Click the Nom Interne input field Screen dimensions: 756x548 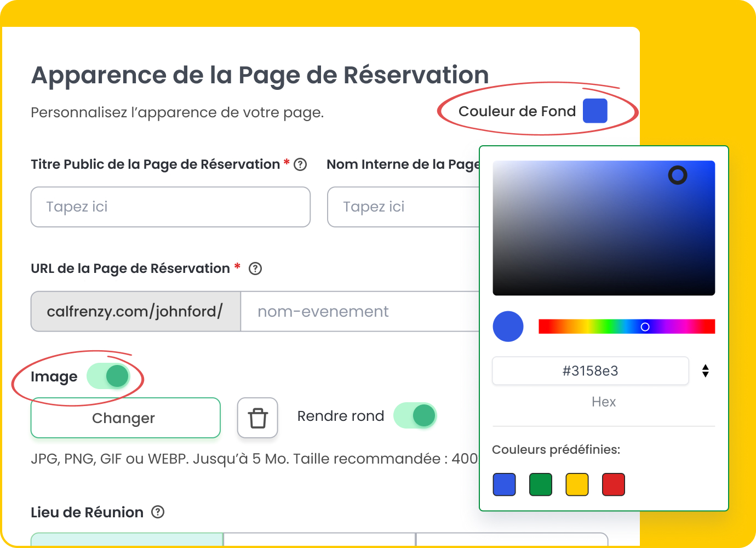(403, 207)
